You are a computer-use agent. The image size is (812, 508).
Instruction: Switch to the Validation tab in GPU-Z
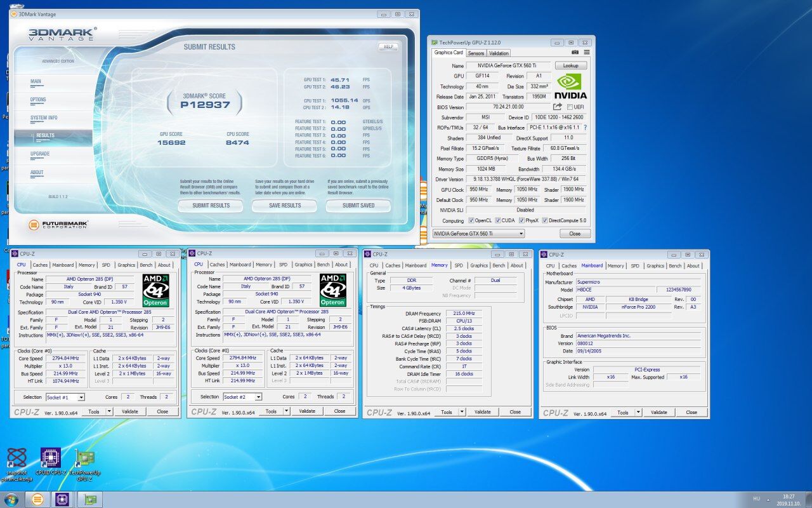499,53
